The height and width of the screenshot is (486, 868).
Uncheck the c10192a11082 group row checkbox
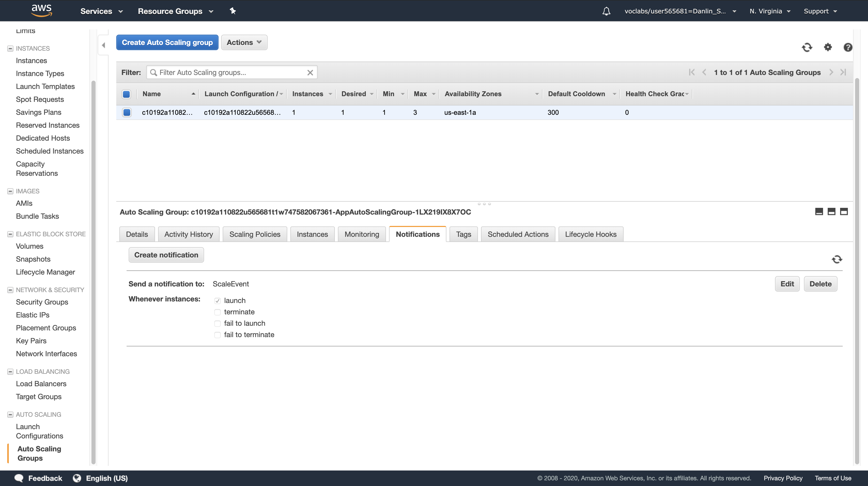127,112
